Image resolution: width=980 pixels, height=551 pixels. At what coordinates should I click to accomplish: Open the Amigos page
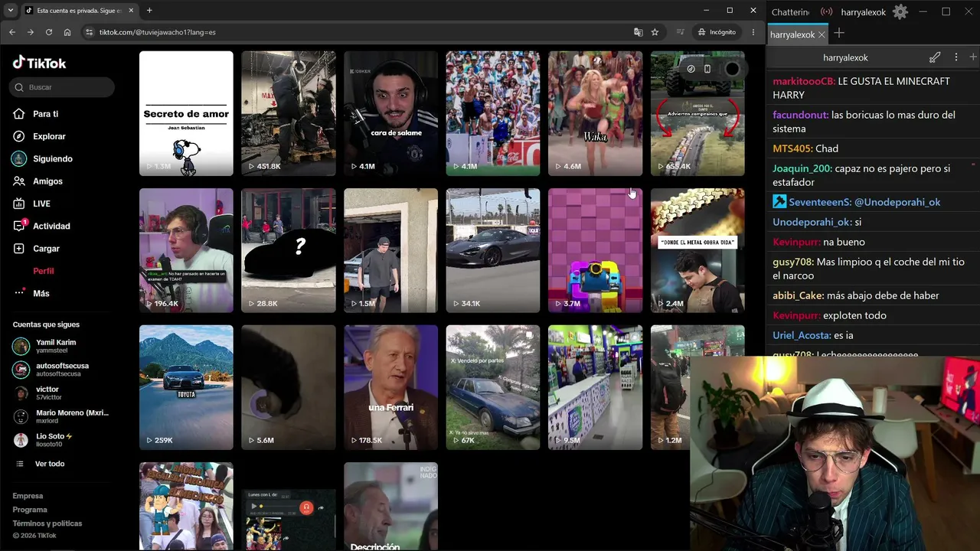(47, 181)
